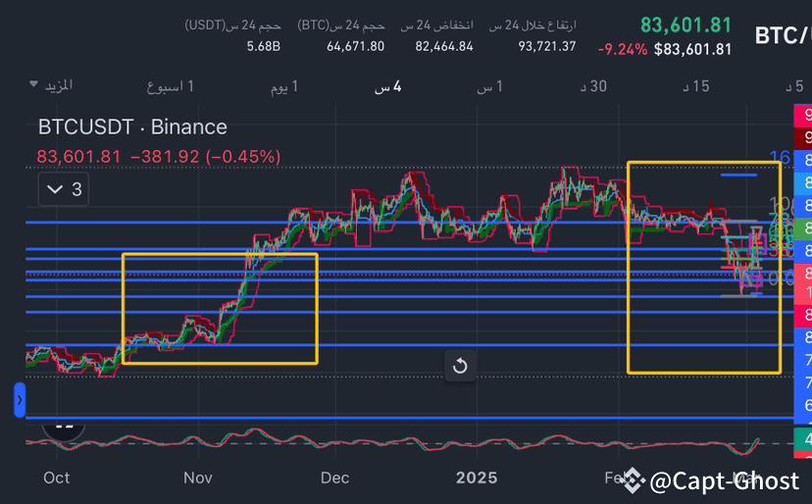This screenshot has width=812, height=504.
Task: Click the -9.24% price change value
Action: (x=623, y=50)
